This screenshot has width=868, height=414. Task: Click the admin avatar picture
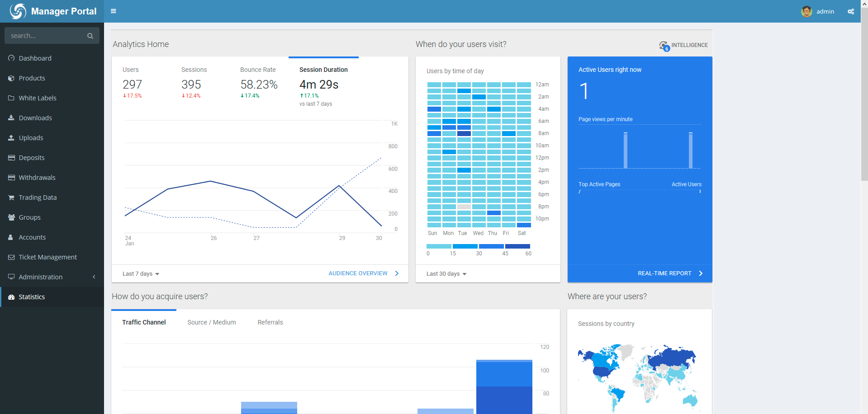tap(806, 11)
